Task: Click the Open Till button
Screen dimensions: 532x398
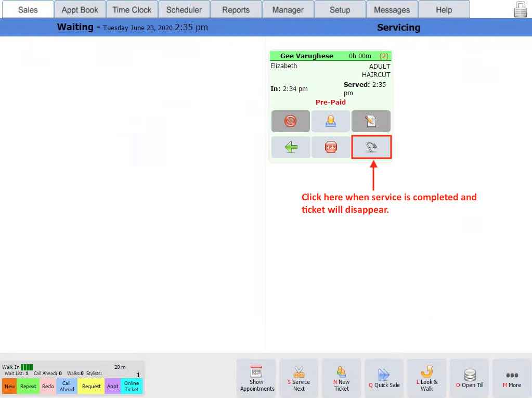Action: 470,378
